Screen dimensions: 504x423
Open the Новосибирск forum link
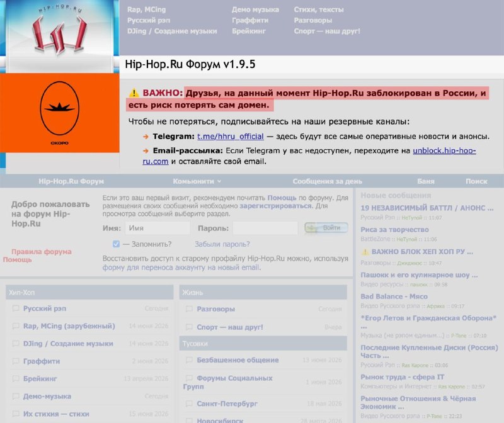tap(220, 420)
